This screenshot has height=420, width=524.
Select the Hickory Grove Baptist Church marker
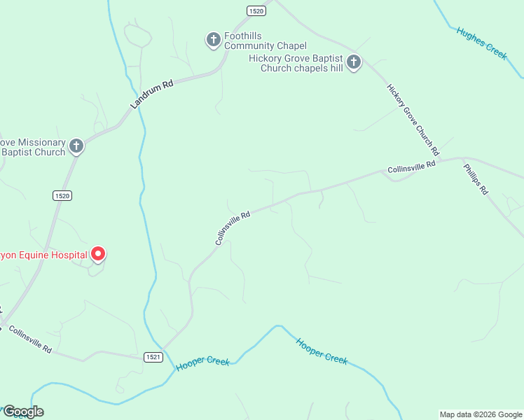click(x=354, y=62)
